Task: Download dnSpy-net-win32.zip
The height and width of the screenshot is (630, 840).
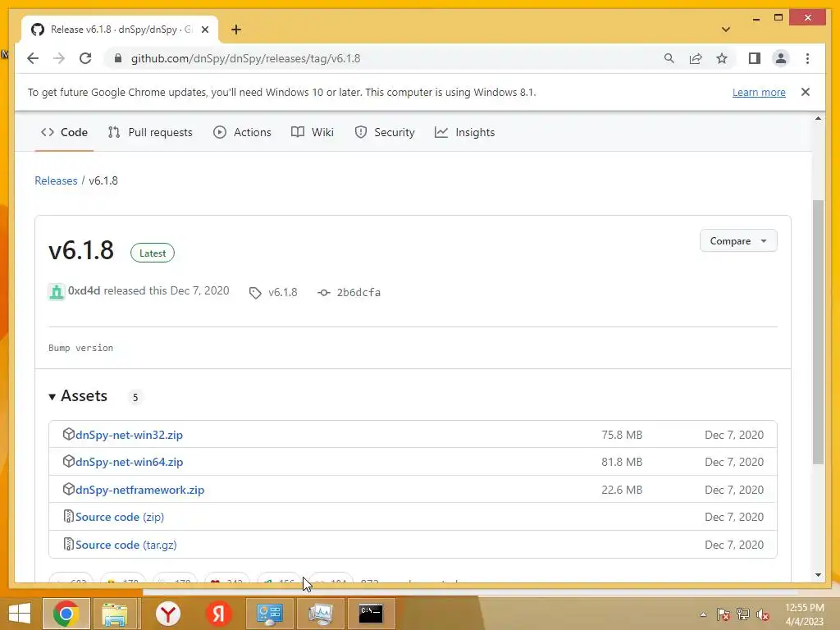Action: pos(129,435)
